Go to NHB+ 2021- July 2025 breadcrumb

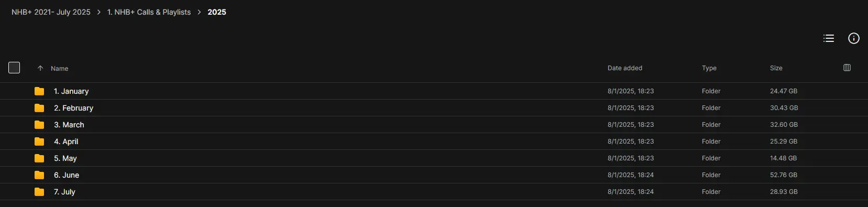(x=51, y=12)
